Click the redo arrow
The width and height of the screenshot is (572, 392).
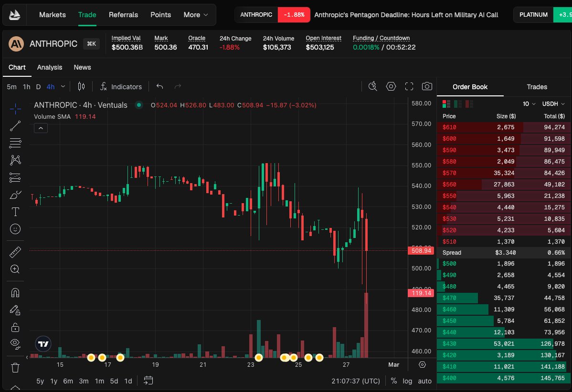(x=178, y=86)
